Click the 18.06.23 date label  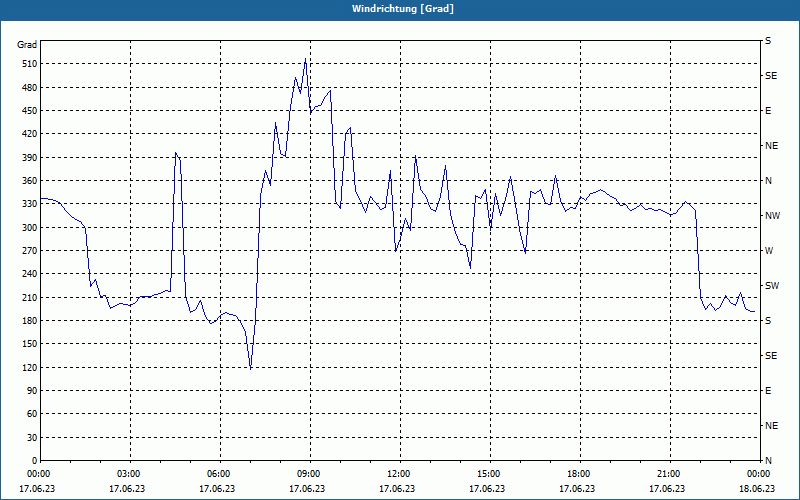[x=757, y=489]
